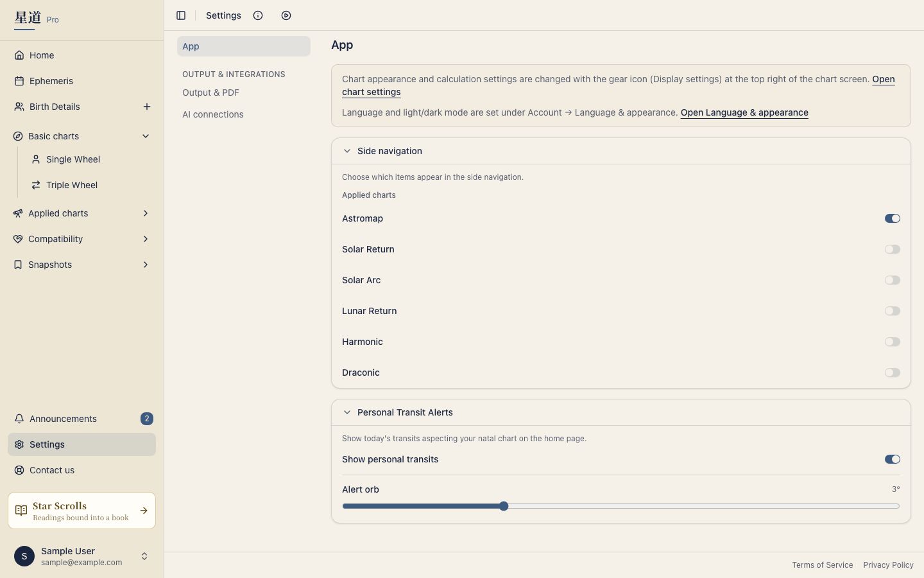The width and height of the screenshot is (924, 578).
Task: Open Language & appearance link
Action: click(x=744, y=112)
